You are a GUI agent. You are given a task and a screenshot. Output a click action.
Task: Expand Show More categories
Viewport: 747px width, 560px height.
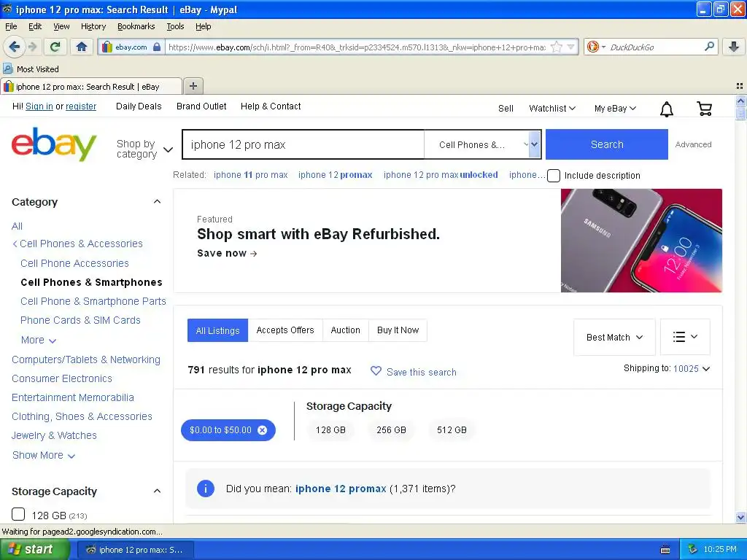43,455
